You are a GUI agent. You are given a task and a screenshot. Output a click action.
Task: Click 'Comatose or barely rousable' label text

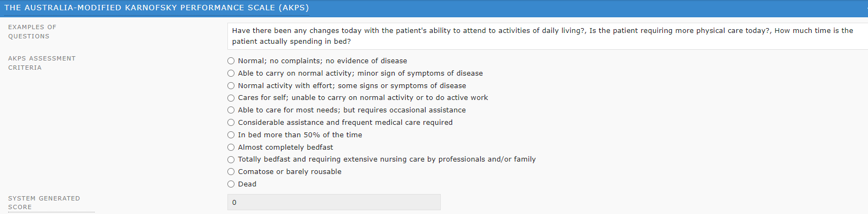290,172
